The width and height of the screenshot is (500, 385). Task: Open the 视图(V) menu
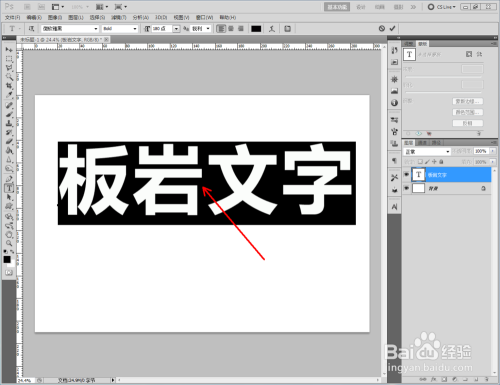[x=181, y=17]
